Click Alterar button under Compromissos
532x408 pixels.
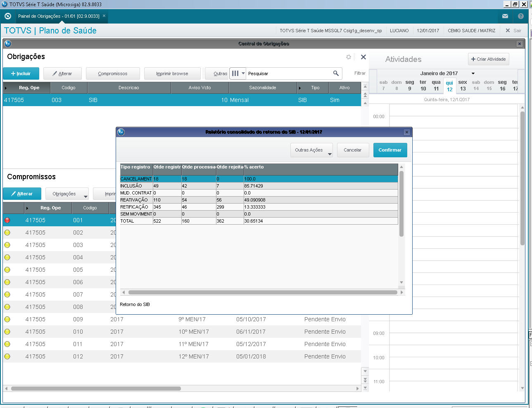click(x=22, y=194)
